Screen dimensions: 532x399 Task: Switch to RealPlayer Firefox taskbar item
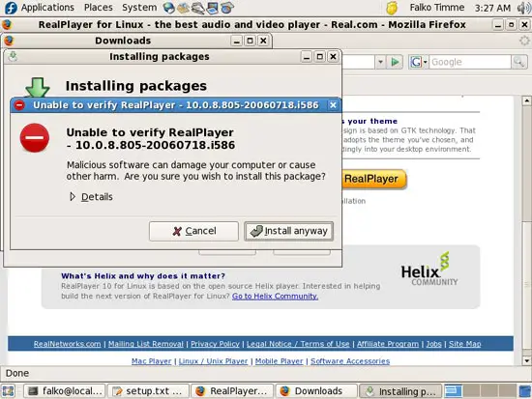click(x=232, y=391)
